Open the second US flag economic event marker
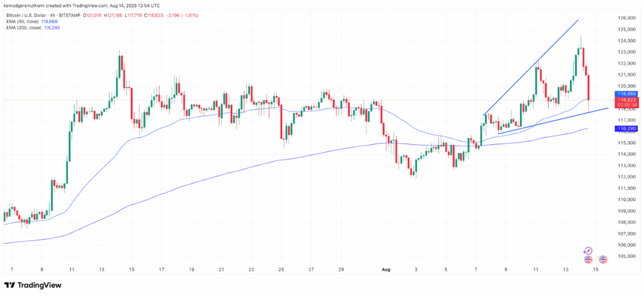 pyautogui.click(x=603, y=260)
